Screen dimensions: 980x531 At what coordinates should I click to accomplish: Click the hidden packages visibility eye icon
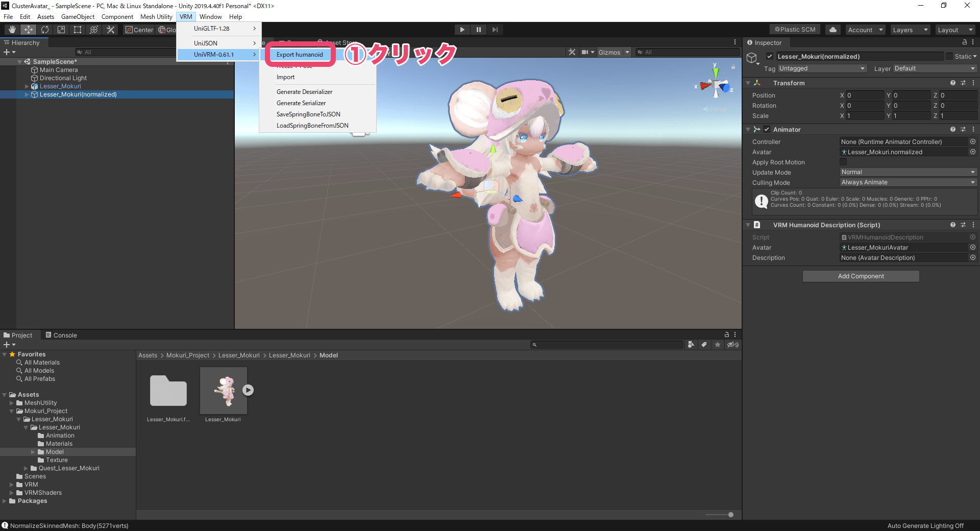coord(730,345)
